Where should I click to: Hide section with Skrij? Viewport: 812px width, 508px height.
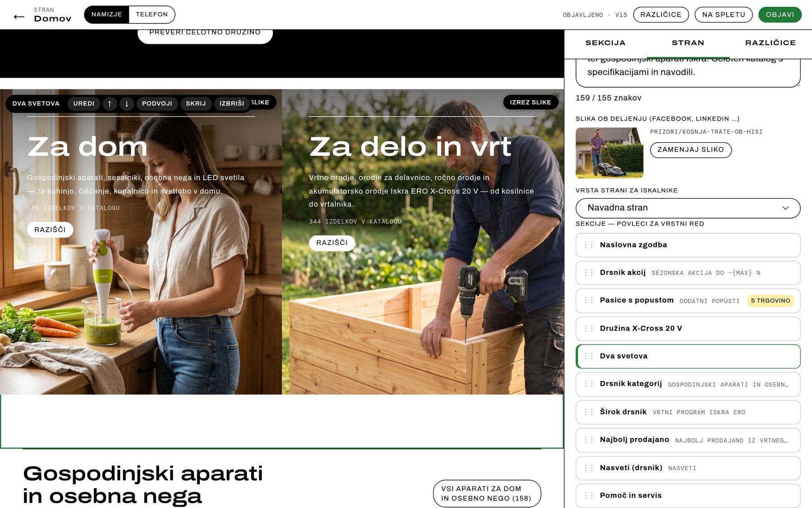(x=196, y=103)
